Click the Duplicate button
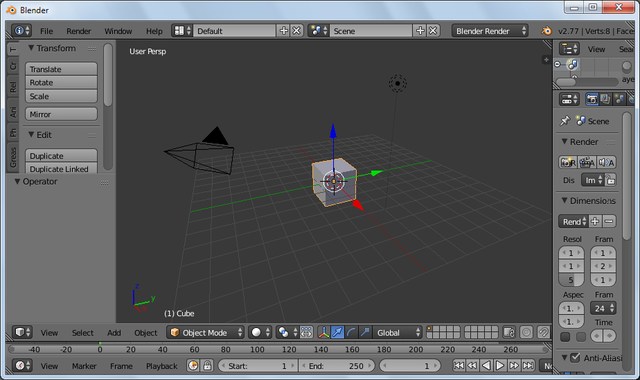640x380 pixels. (x=61, y=156)
